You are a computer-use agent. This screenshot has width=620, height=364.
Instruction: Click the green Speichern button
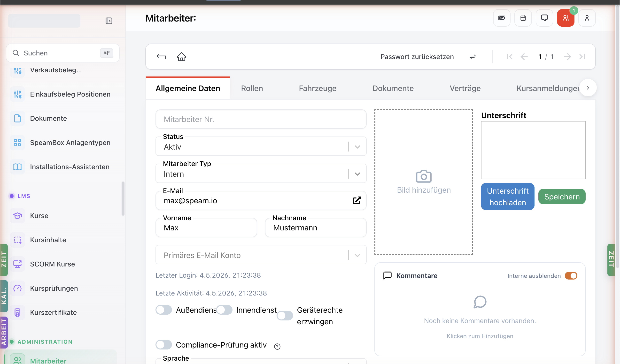point(562,197)
